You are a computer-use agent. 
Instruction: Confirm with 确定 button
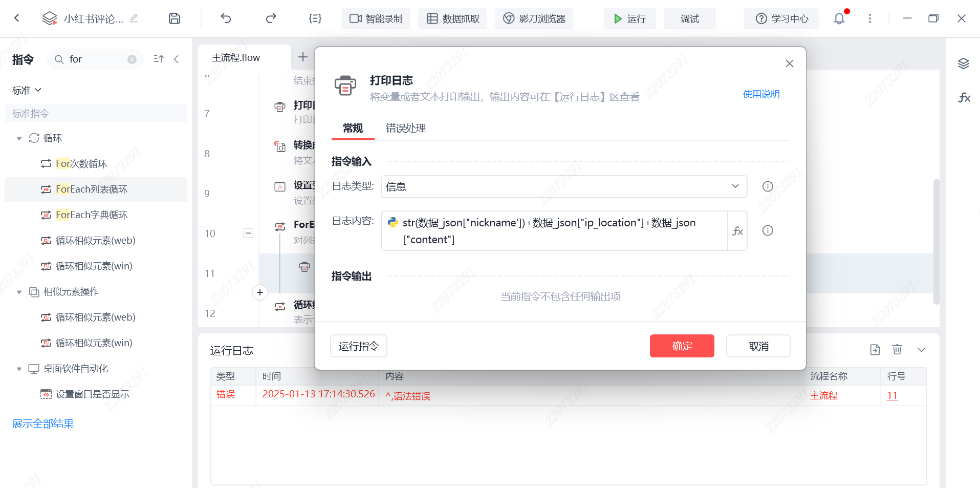[x=682, y=346]
